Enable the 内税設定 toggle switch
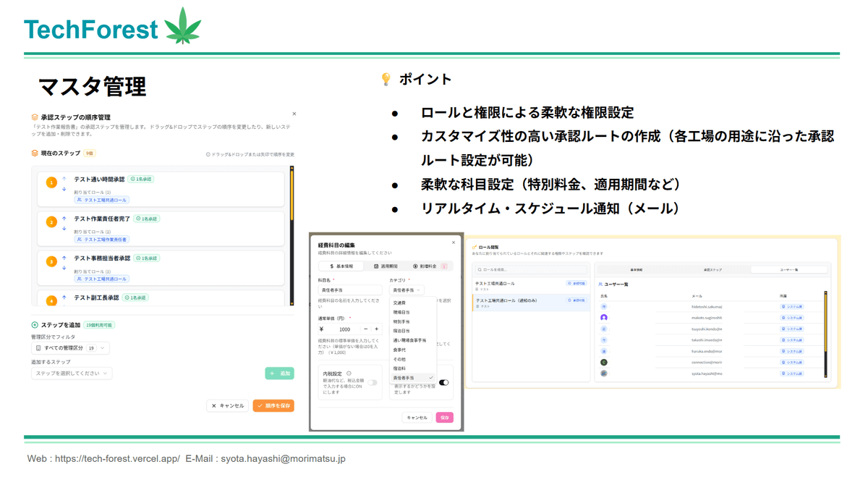This screenshot has width=868, height=485. [x=373, y=382]
